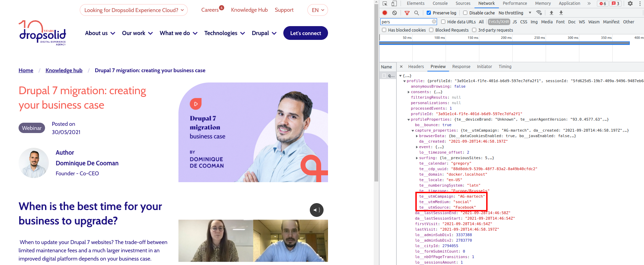The image size is (644, 265).
Task: Go to the Home breadcrumb
Action: click(x=26, y=70)
